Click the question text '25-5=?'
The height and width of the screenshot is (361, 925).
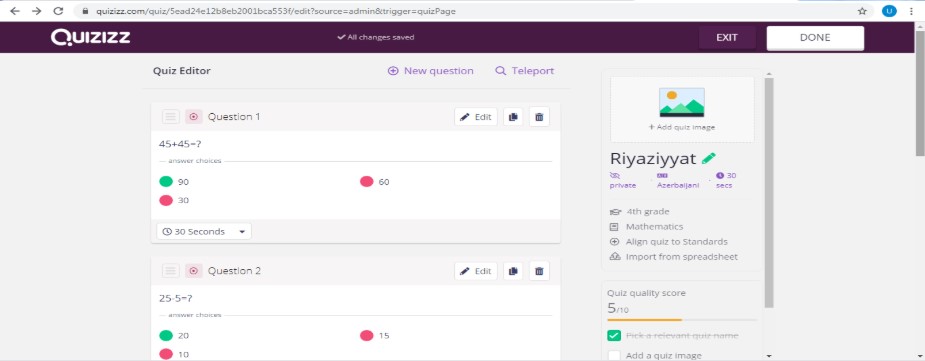pos(175,298)
